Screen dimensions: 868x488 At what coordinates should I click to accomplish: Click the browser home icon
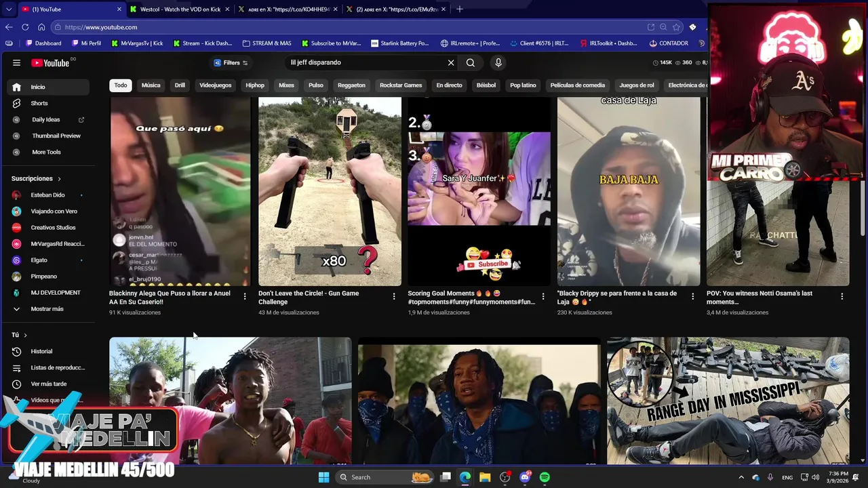point(41,27)
